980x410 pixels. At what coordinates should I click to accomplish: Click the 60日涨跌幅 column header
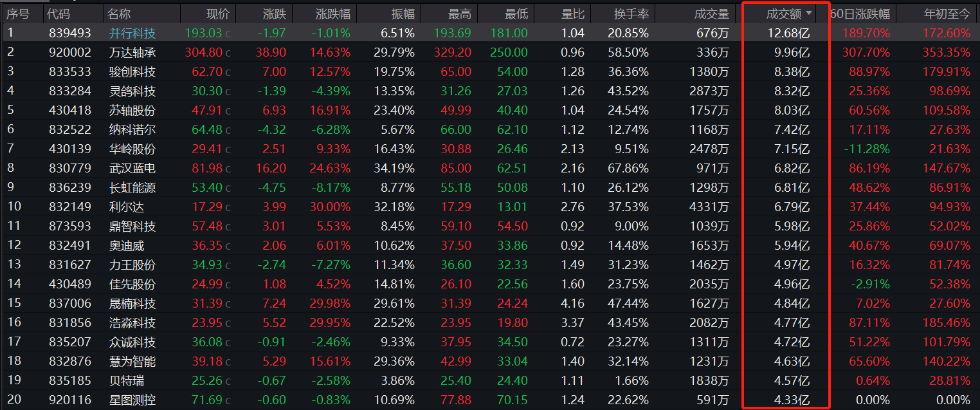click(860, 14)
